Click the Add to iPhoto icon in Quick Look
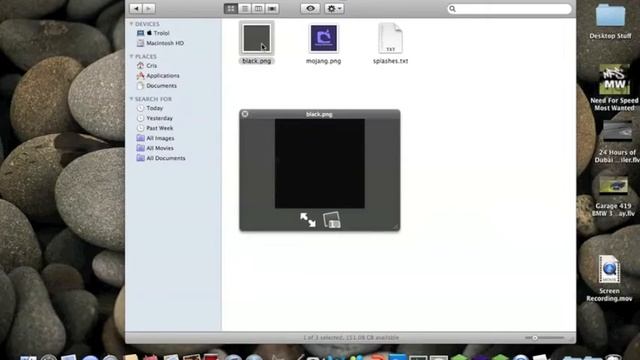Screen dimensions: 640x360 [332, 220]
